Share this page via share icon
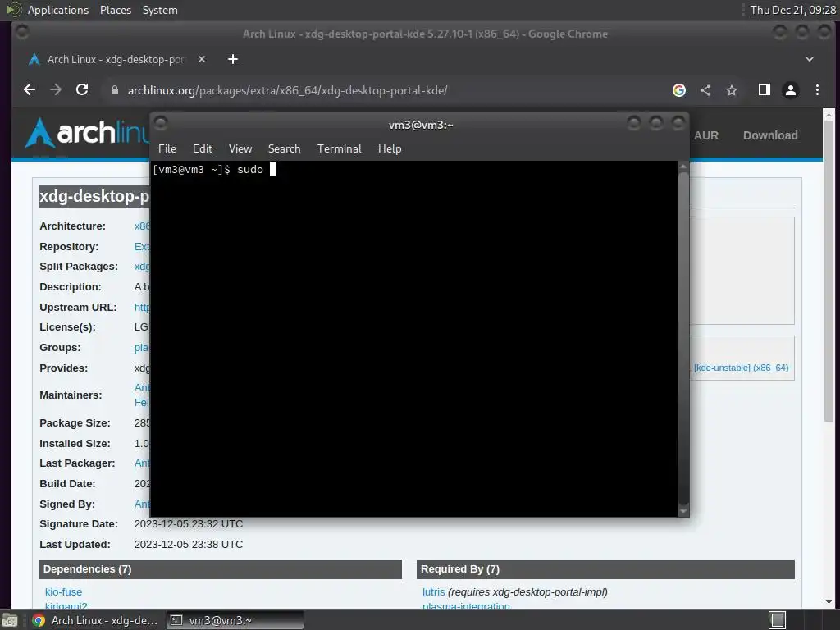Image resolution: width=840 pixels, height=630 pixels. tap(705, 90)
